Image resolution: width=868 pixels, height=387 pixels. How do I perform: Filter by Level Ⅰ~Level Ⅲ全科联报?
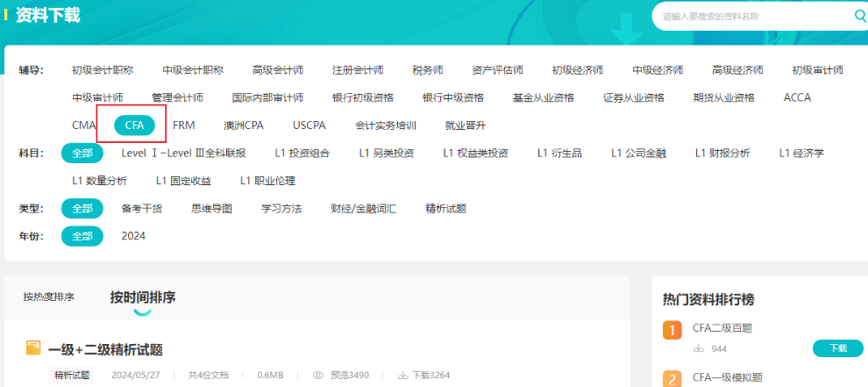point(184,153)
